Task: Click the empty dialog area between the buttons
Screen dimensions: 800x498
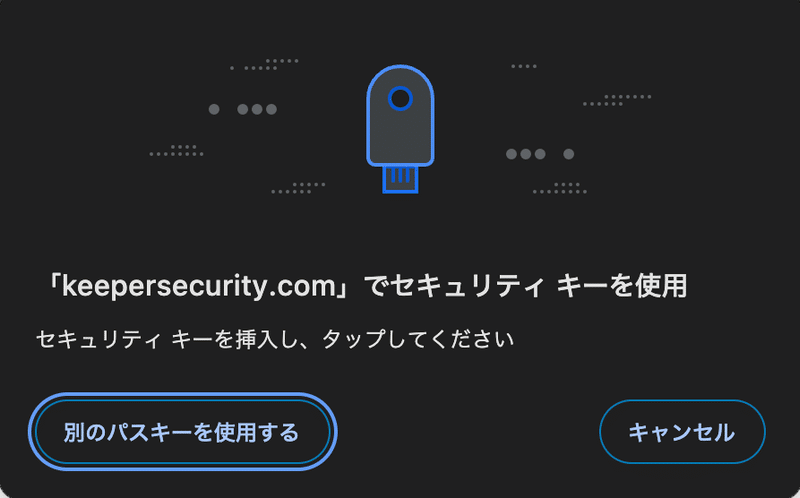Action: pos(467,432)
